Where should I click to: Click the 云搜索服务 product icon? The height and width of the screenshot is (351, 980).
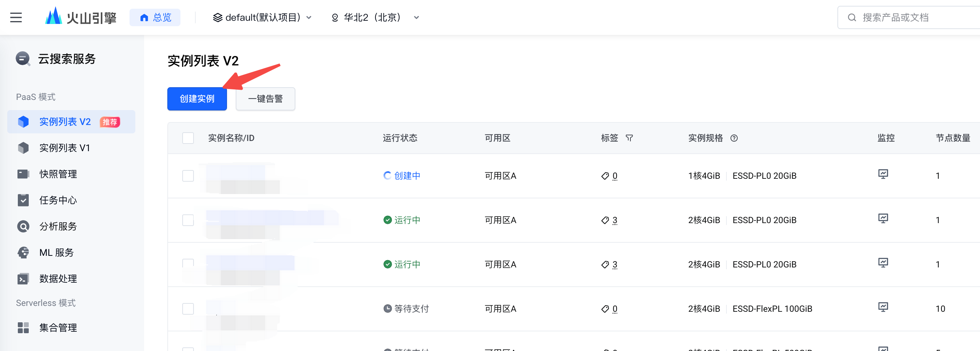23,59
